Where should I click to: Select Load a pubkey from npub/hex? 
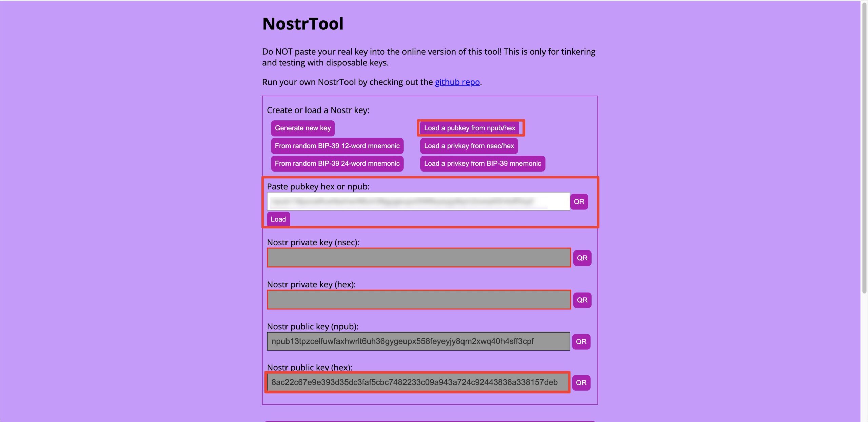470,128
